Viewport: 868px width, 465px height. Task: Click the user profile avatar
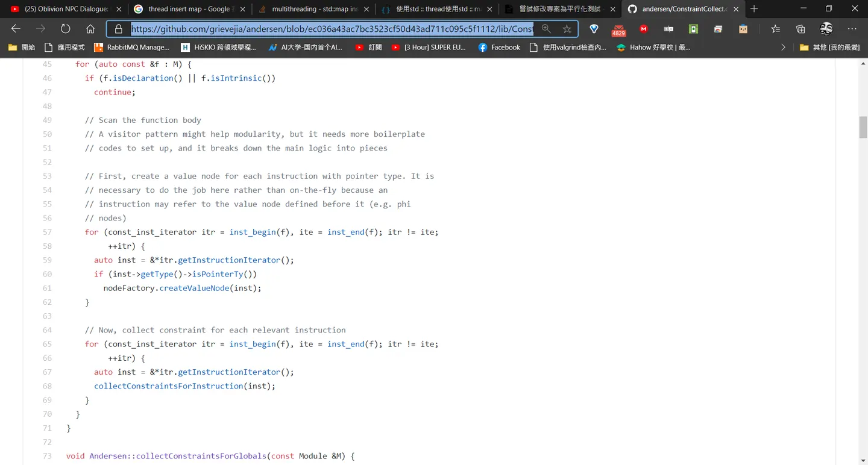point(826,29)
